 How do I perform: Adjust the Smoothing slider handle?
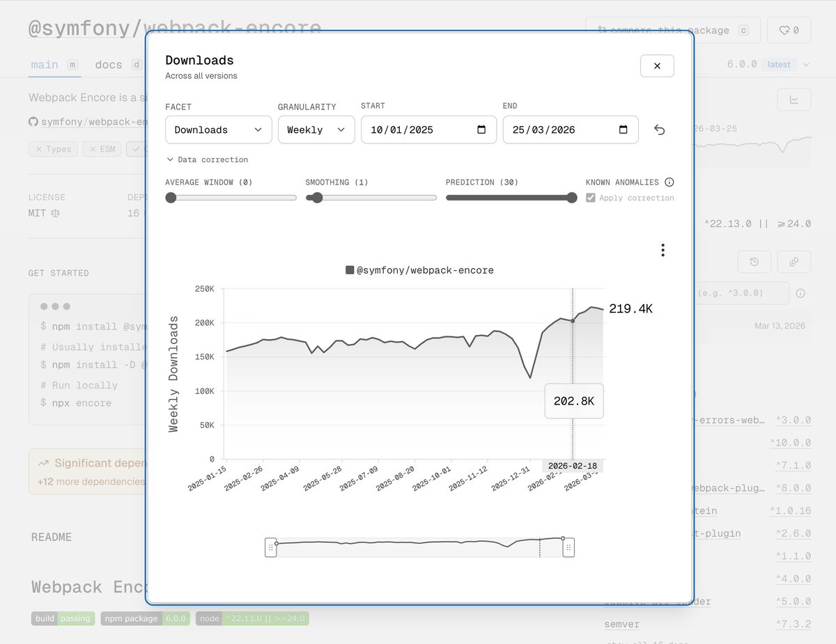(318, 198)
